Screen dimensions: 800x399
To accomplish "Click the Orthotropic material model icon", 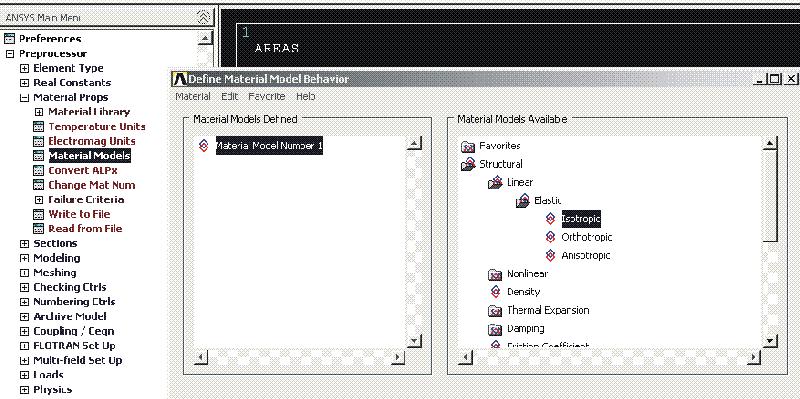I will (550, 237).
